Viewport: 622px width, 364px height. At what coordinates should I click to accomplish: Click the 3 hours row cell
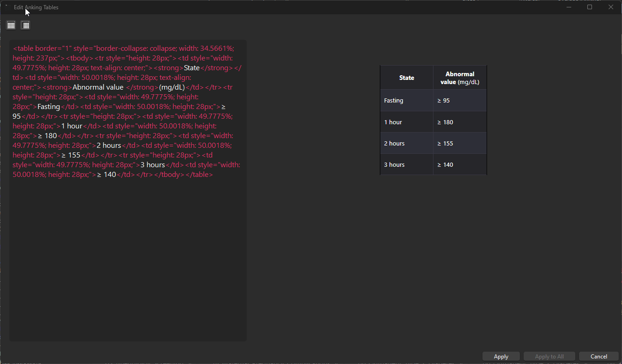point(407,164)
